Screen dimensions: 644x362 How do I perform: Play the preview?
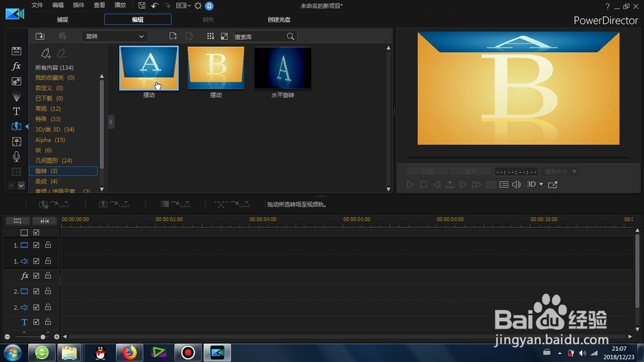tap(410, 184)
